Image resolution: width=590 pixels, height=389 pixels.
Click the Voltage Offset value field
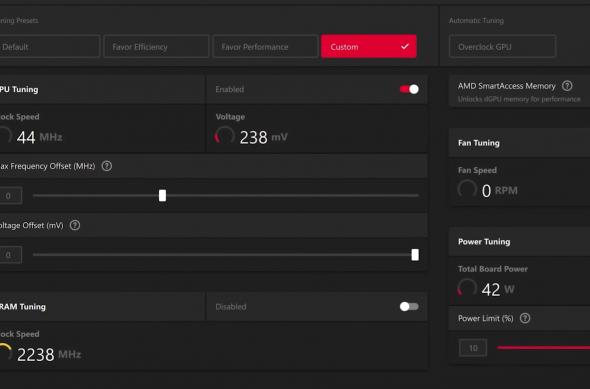[x=10, y=255]
